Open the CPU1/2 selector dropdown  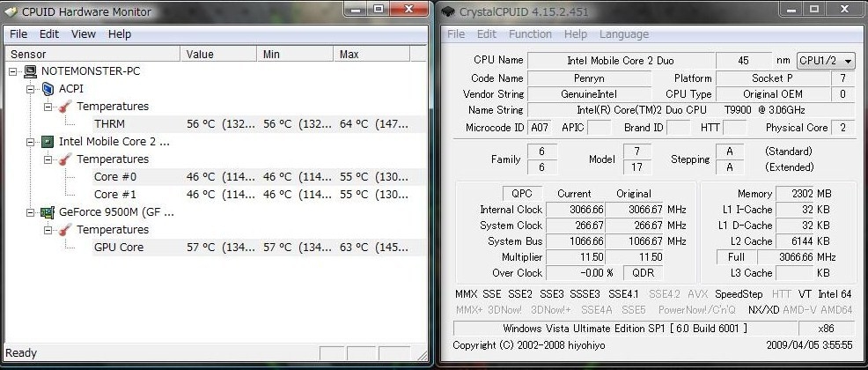pos(826,61)
